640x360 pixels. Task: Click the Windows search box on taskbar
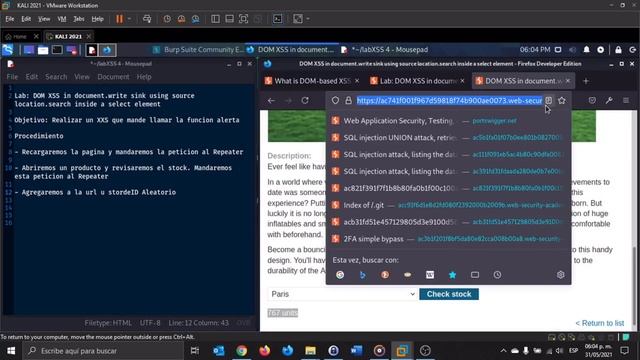pos(103,351)
